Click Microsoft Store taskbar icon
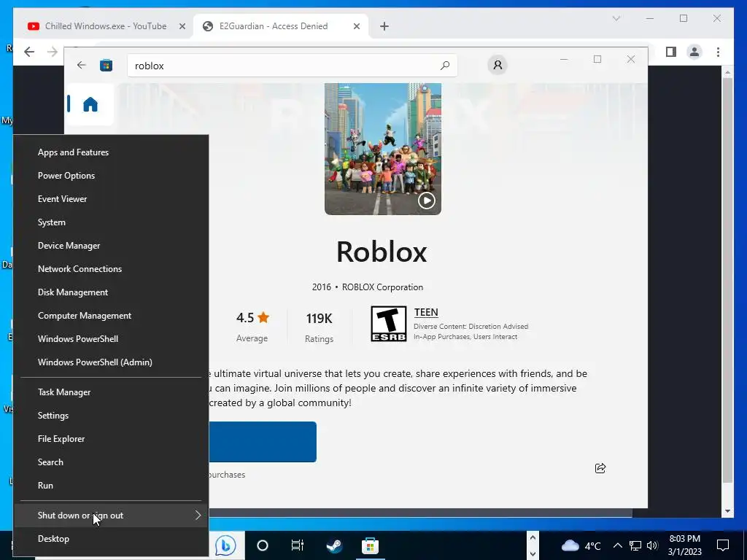Viewport: 747px width, 560px height. pyautogui.click(x=370, y=545)
